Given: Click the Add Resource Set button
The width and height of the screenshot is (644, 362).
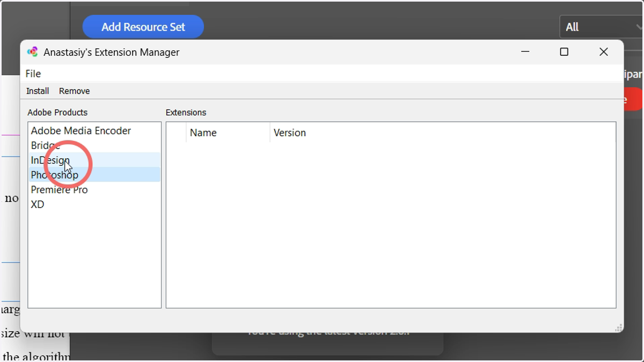Looking at the screenshot, I should [x=143, y=27].
